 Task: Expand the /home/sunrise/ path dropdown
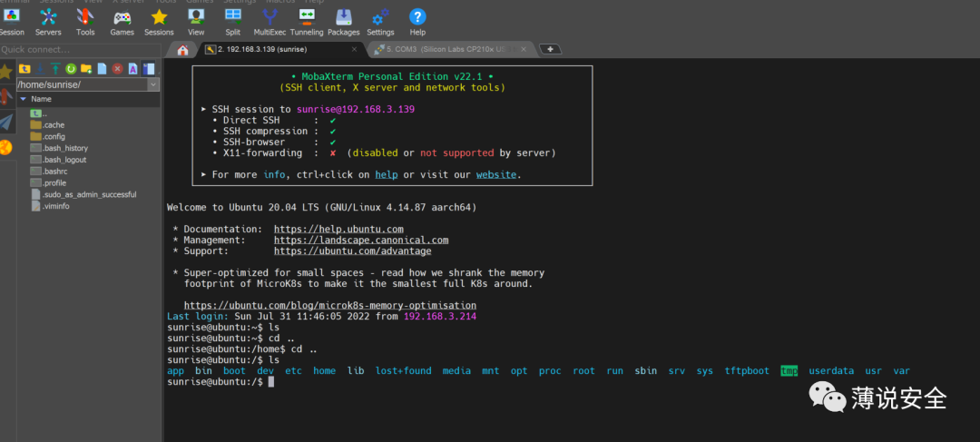coord(153,84)
